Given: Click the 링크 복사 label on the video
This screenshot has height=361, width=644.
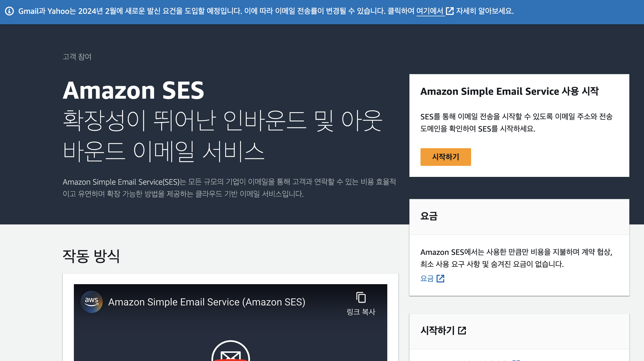Looking at the screenshot, I should click(361, 312).
